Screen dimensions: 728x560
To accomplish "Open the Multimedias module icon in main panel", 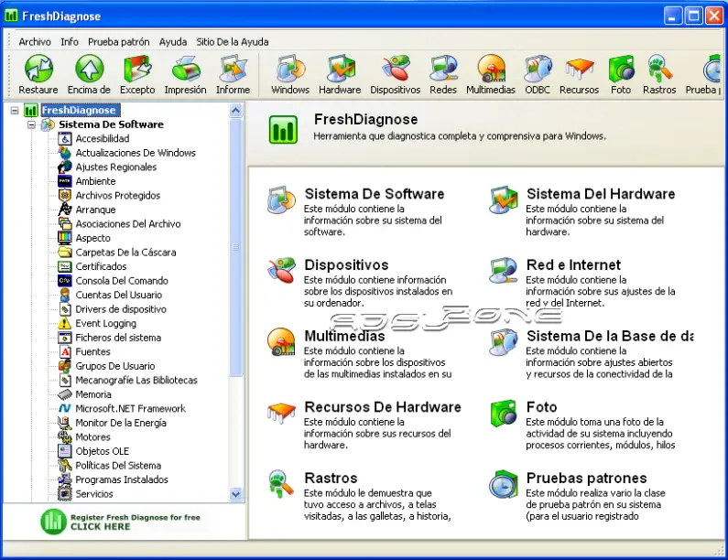I will coord(281,342).
